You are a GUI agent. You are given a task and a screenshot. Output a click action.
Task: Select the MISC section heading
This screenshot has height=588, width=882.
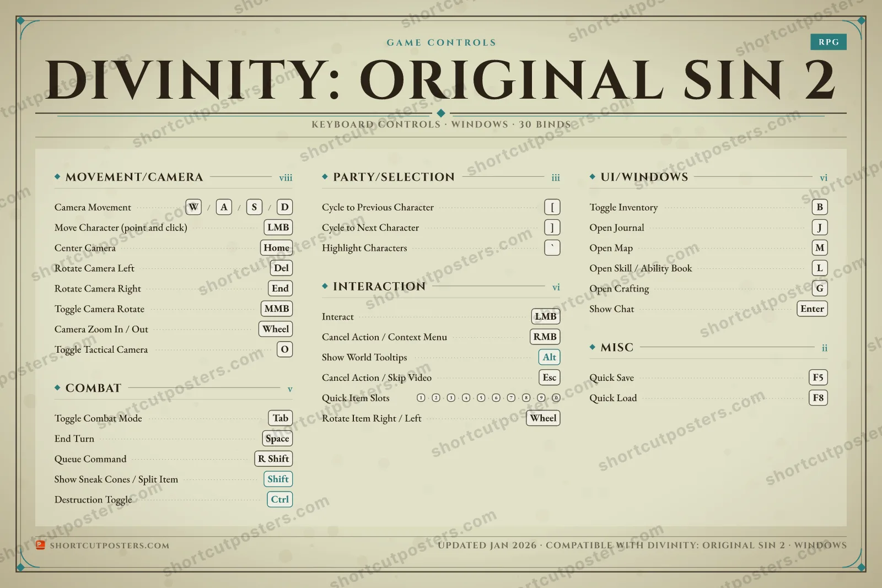pos(617,348)
